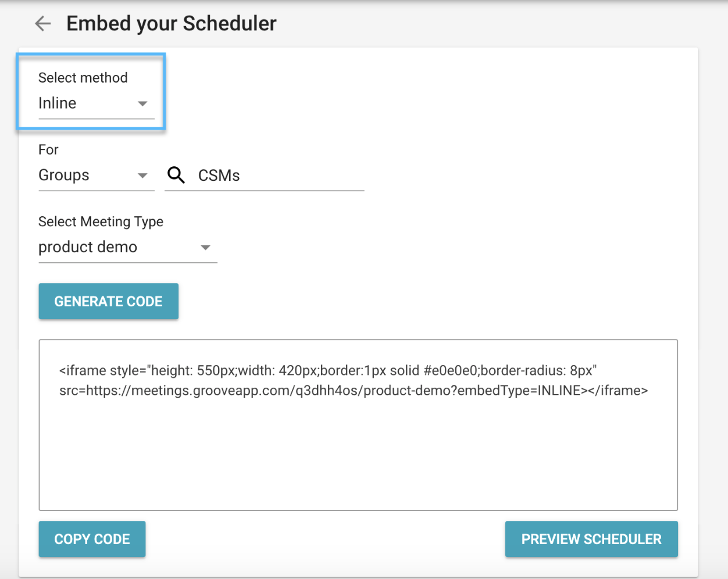Viewport: 728px width, 579px height.
Task: Click empty area inside code box
Action: coord(358,459)
